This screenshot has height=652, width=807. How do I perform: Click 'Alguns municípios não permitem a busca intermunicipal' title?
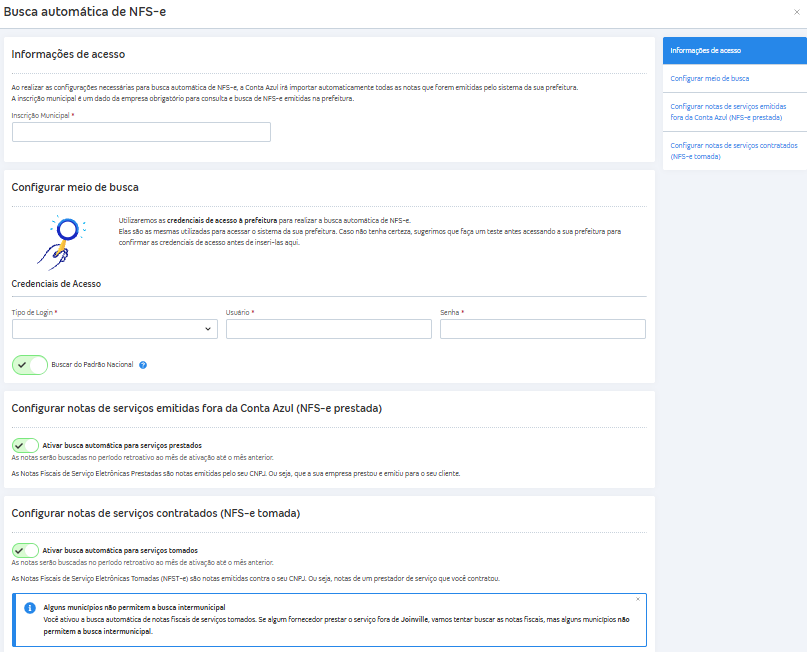pyautogui.click(x=134, y=607)
